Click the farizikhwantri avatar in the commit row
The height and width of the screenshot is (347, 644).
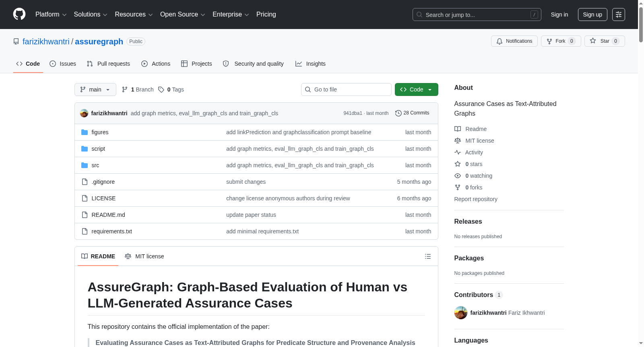click(84, 113)
